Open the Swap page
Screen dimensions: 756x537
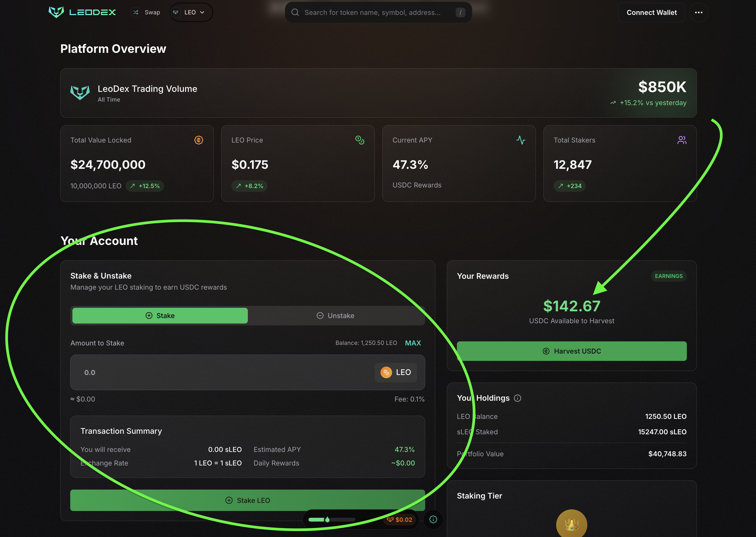coord(146,12)
